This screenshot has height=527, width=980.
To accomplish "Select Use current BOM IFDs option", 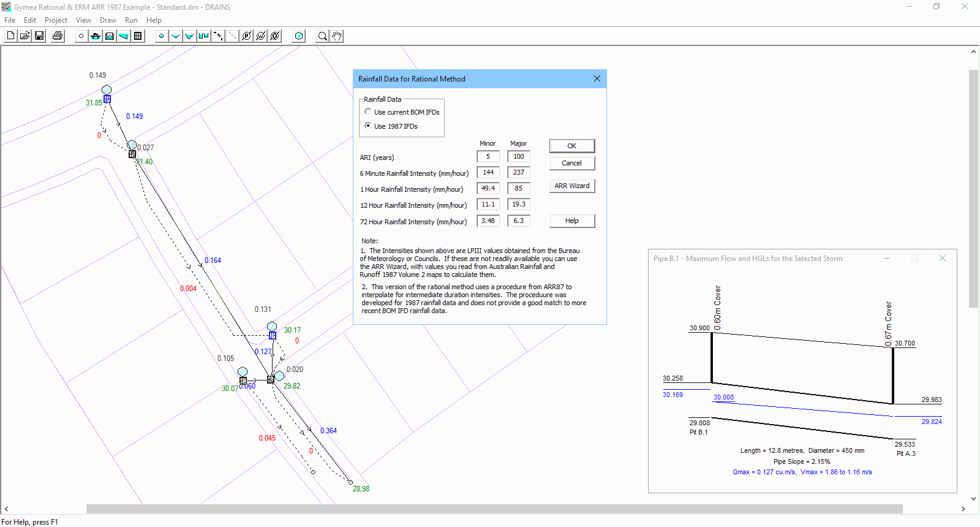I will 402,112.
